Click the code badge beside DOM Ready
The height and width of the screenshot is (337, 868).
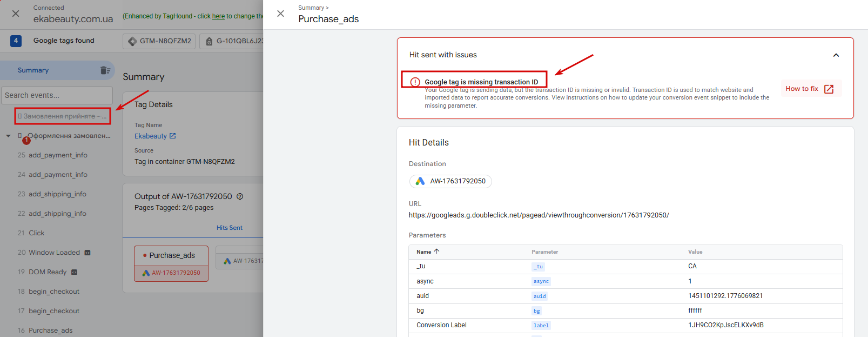tap(75, 272)
